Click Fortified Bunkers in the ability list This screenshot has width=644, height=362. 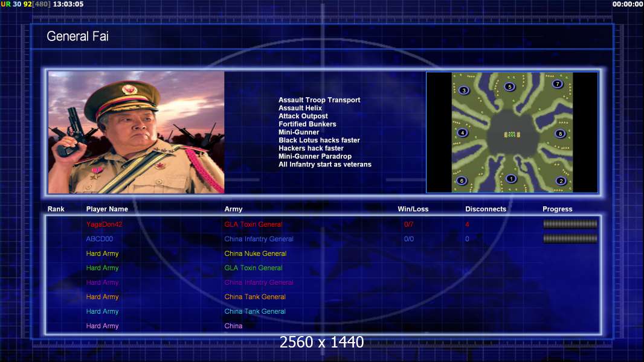pyautogui.click(x=308, y=124)
